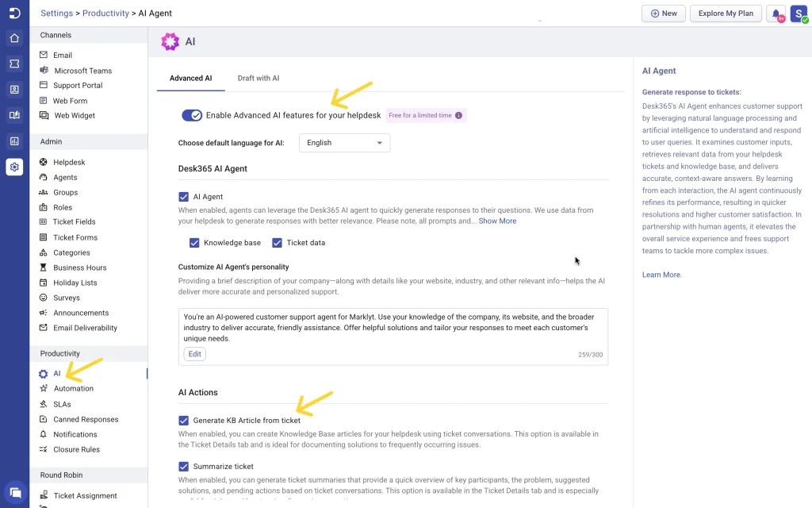Uncheck Generate KB Article from ticket
The height and width of the screenshot is (508, 812).
pyautogui.click(x=183, y=421)
